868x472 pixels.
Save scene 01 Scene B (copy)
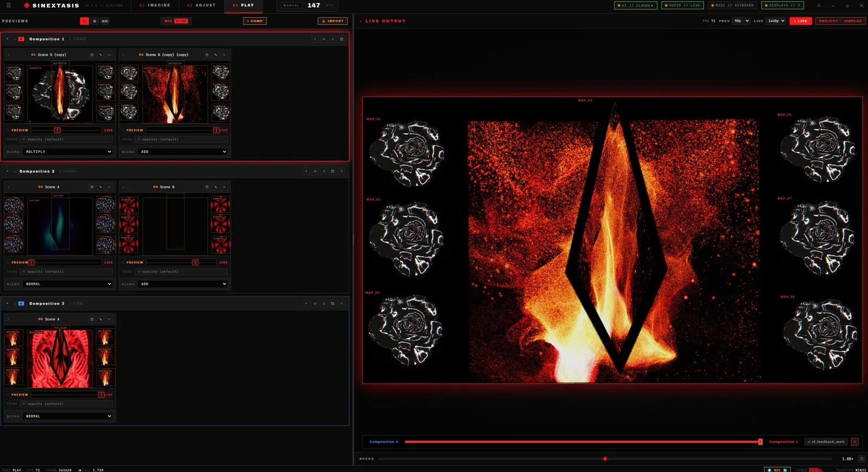[92, 55]
